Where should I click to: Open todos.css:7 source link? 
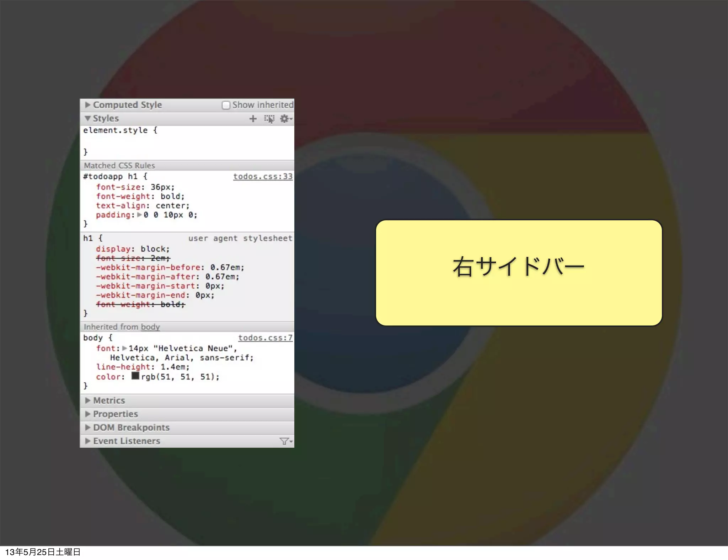click(265, 338)
